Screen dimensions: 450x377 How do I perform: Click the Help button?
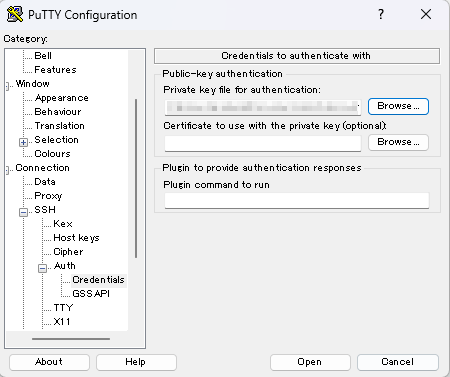(x=136, y=362)
